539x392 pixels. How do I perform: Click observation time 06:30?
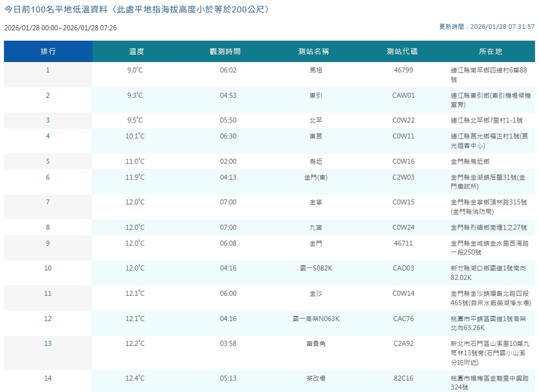(228, 136)
